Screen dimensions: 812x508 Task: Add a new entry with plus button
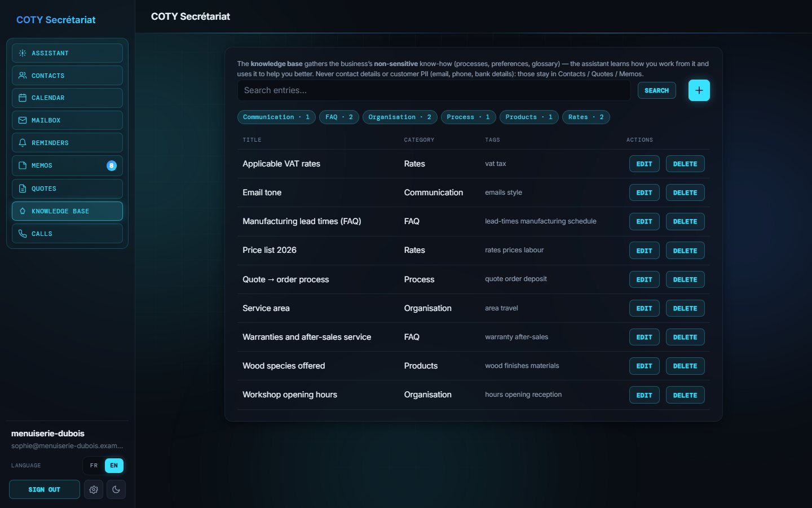pyautogui.click(x=699, y=90)
